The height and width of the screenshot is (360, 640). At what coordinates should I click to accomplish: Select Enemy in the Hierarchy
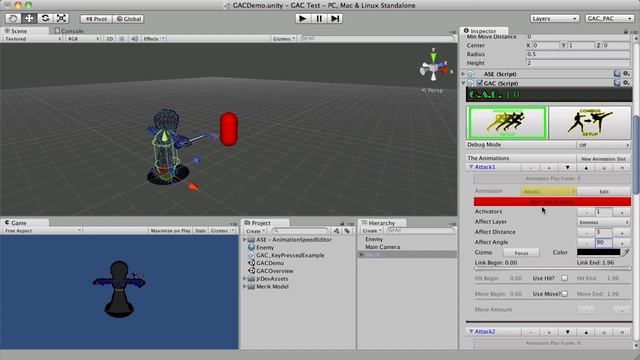pos(374,239)
